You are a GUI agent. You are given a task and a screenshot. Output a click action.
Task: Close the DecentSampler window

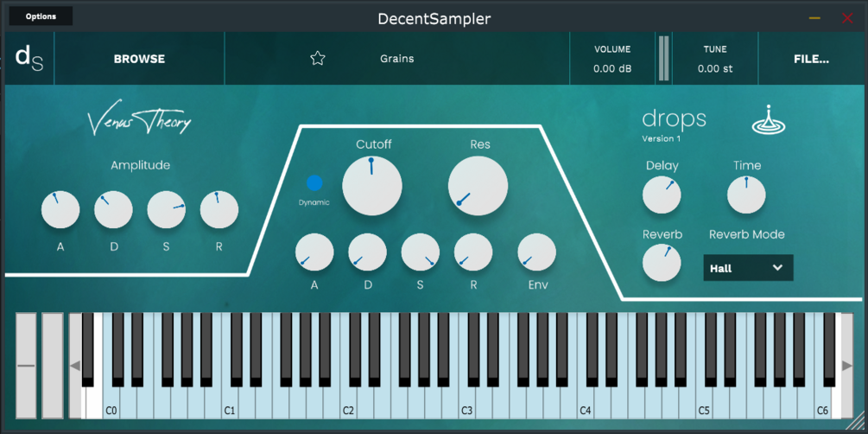(x=847, y=18)
